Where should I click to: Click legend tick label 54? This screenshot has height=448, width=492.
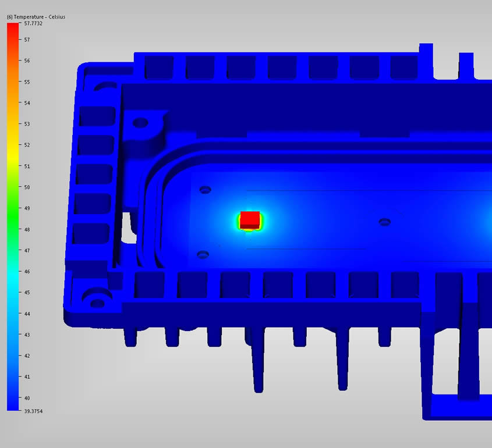pos(27,103)
